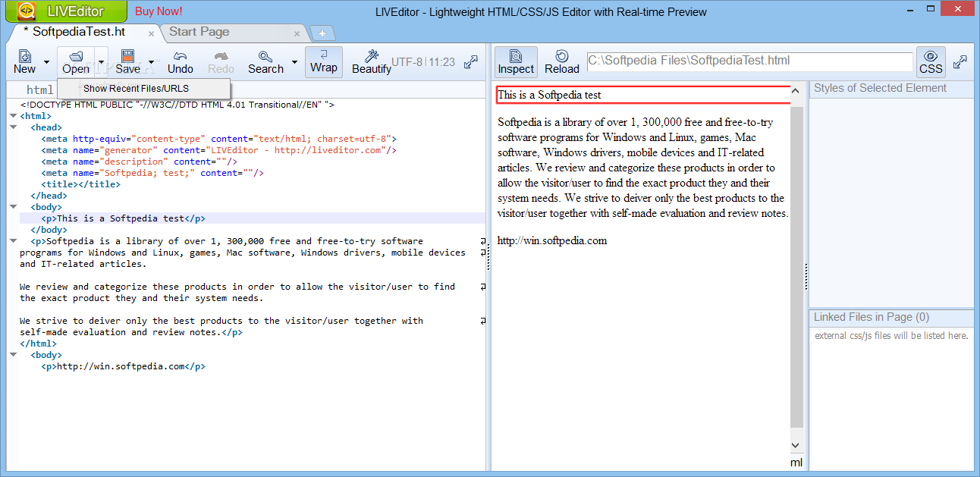Collapse the <head> tag fold triangle
The width and height of the screenshot is (980, 477).
click(x=13, y=127)
